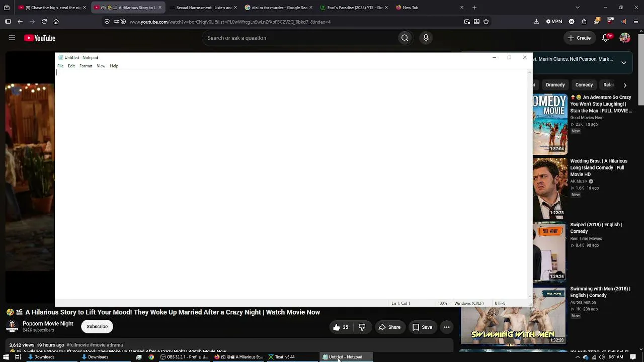
Task: Toggle the browser sidebar panel icon
Action: (x=8, y=22)
